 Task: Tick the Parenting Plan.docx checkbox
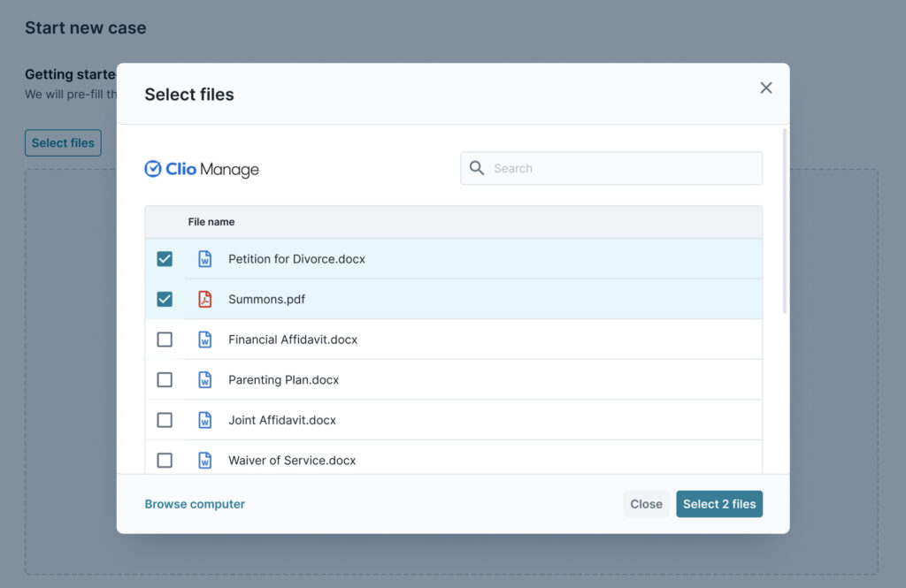pyautogui.click(x=165, y=380)
